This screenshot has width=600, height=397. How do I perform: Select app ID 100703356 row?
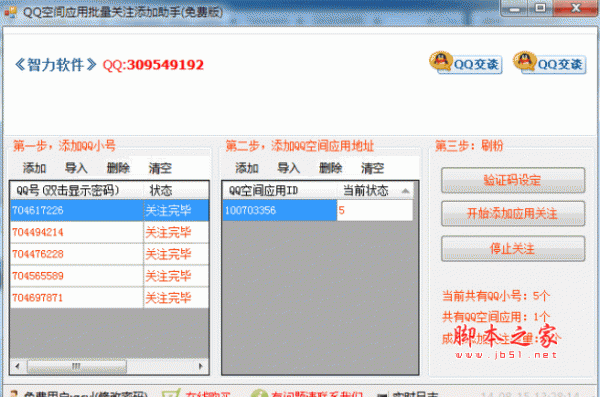click(x=318, y=210)
